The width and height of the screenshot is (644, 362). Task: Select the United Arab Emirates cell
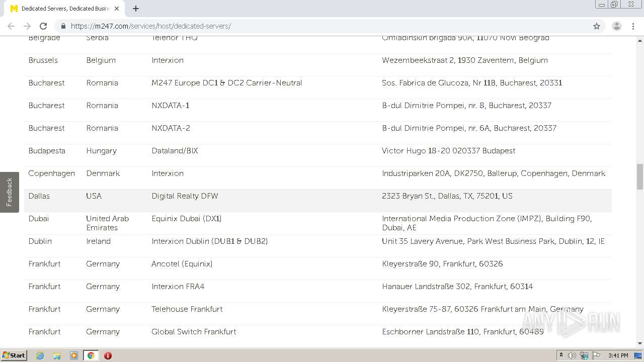[x=108, y=223]
